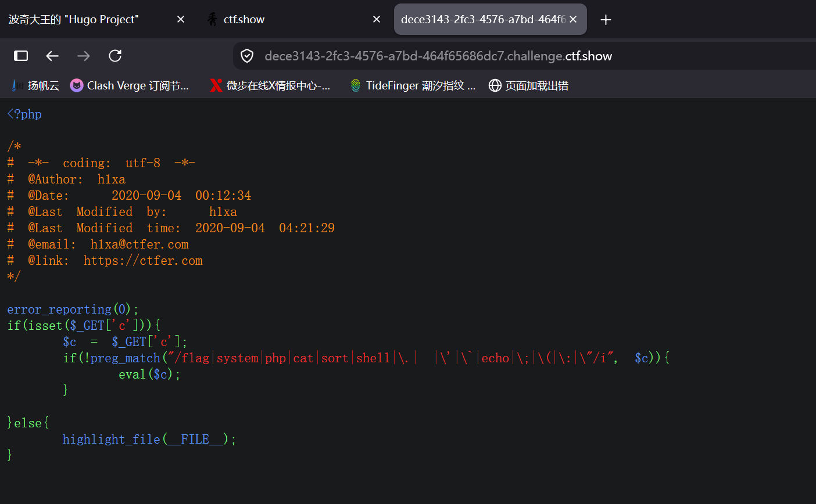Click the Clash Verge cat icon
Image resolution: width=816 pixels, height=504 pixels.
[77, 85]
